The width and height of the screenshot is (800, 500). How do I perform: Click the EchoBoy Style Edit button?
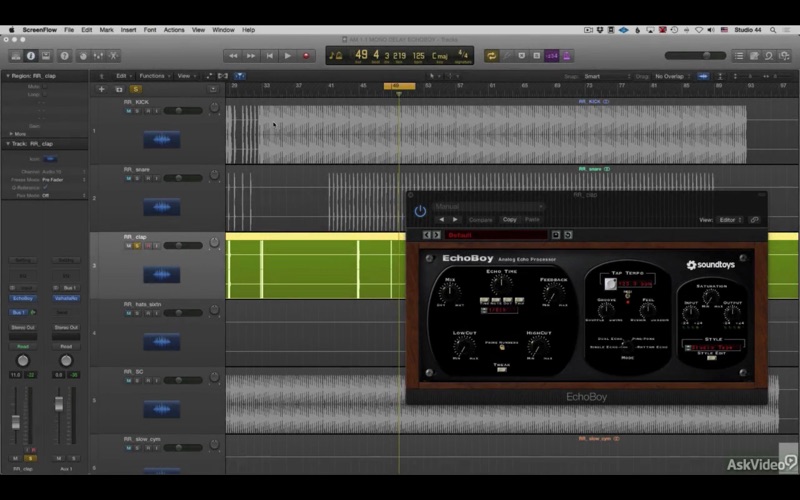(x=711, y=358)
